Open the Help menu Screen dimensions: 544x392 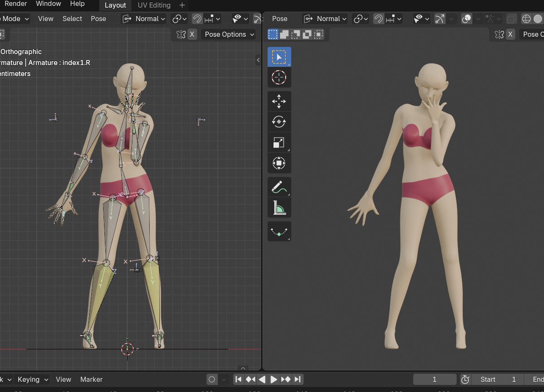78,4
